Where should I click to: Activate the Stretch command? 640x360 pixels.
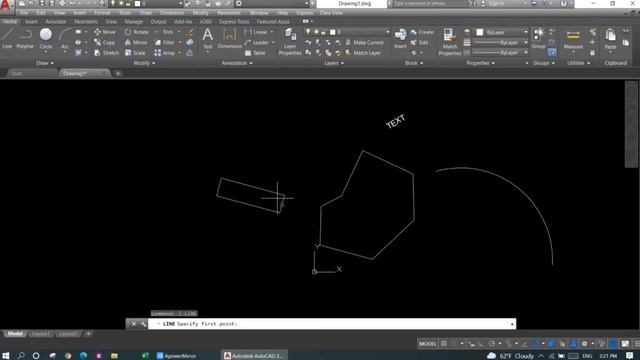[x=106, y=53]
